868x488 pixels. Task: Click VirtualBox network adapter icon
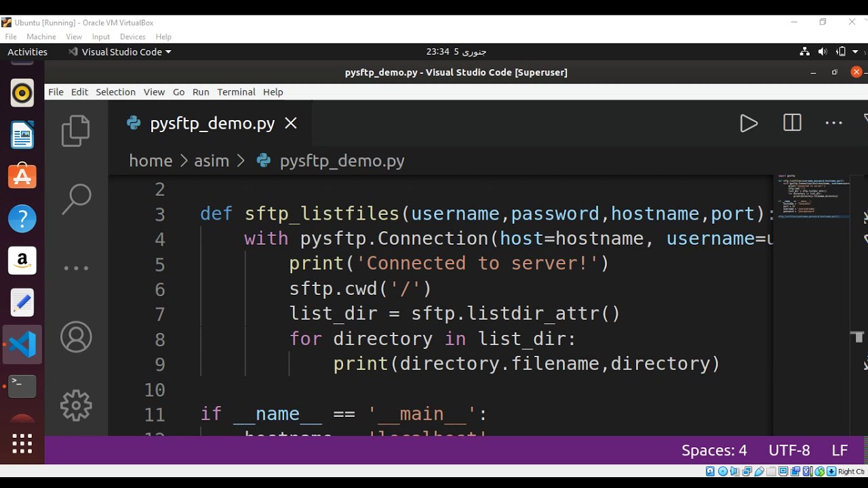(747, 472)
